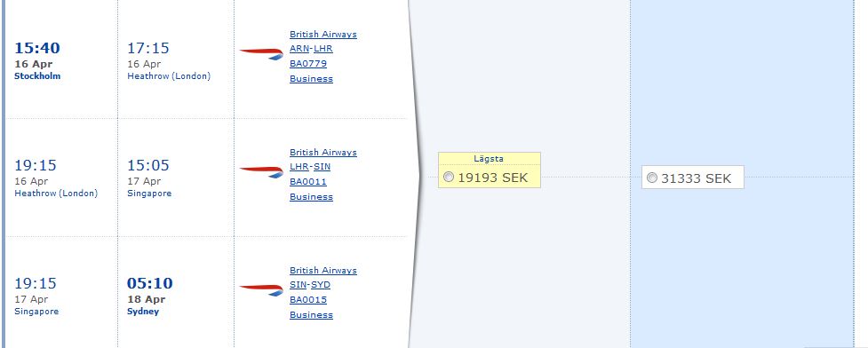868x348 pixels.
Task: Open flight number BA0779 link
Action: point(308,64)
